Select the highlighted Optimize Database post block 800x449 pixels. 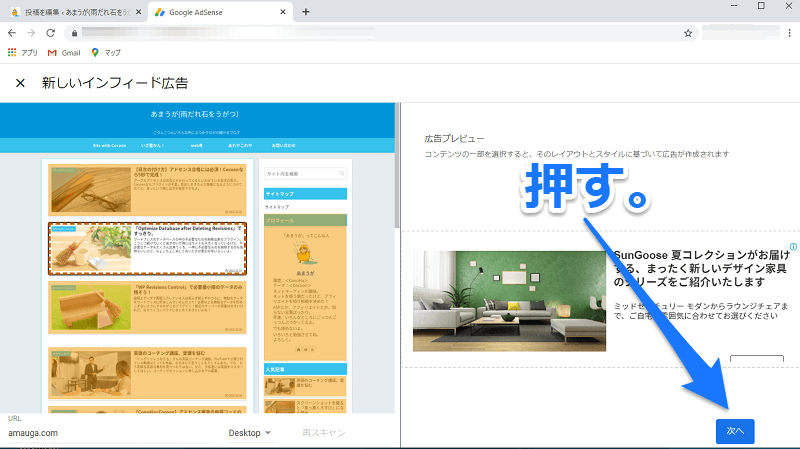147,248
